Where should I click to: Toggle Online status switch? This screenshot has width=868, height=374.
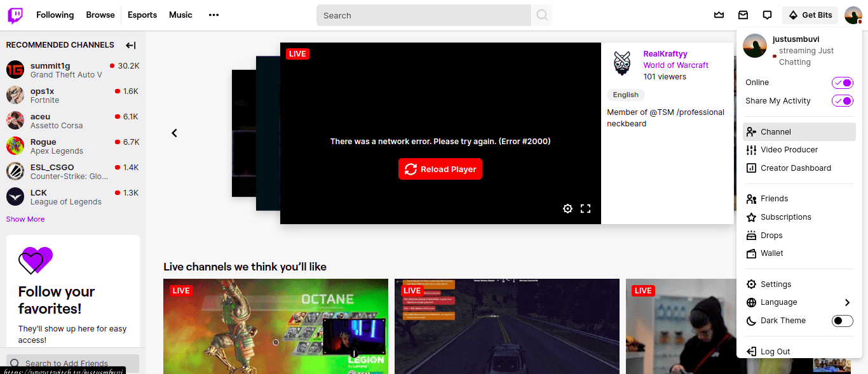point(843,83)
